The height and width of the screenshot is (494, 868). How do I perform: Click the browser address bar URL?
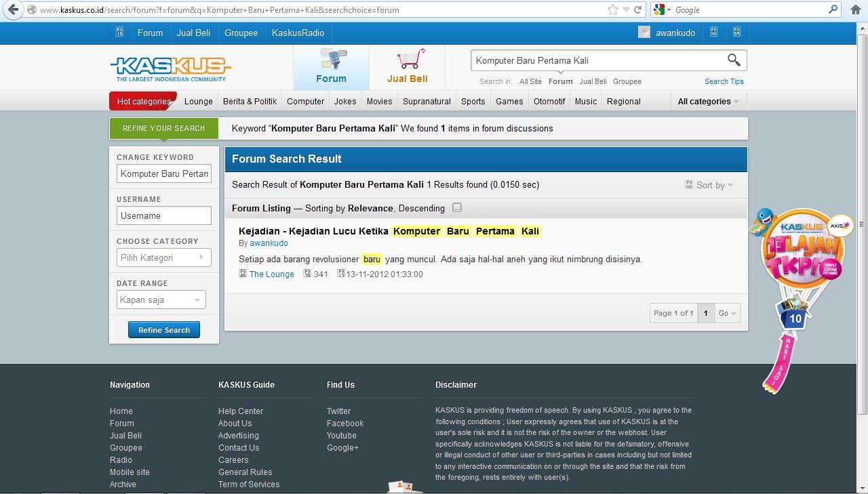click(220, 10)
